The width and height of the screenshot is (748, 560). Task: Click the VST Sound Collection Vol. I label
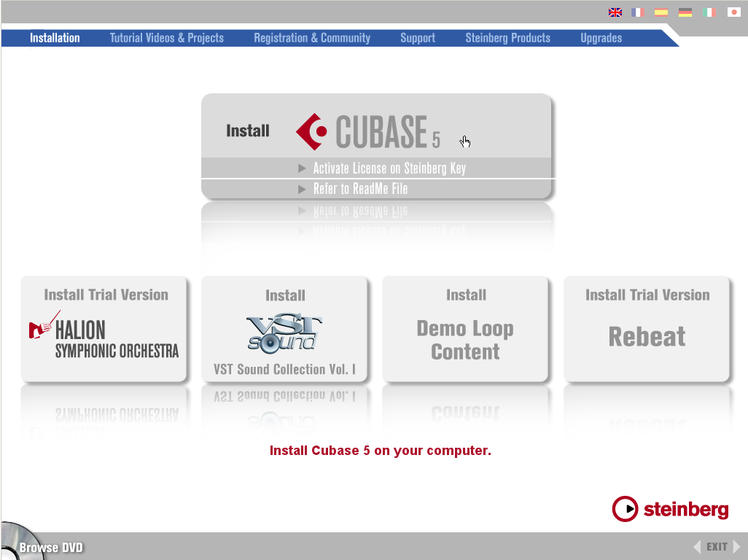(284, 369)
